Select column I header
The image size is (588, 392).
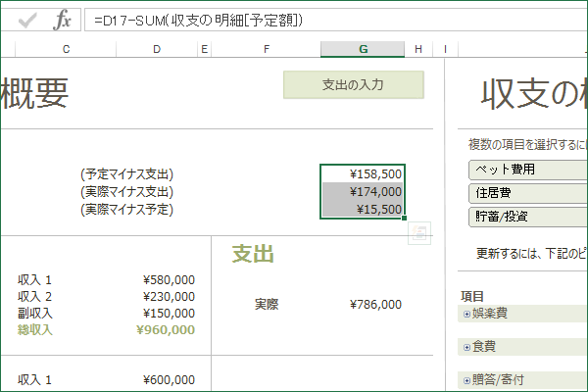(445, 49)
